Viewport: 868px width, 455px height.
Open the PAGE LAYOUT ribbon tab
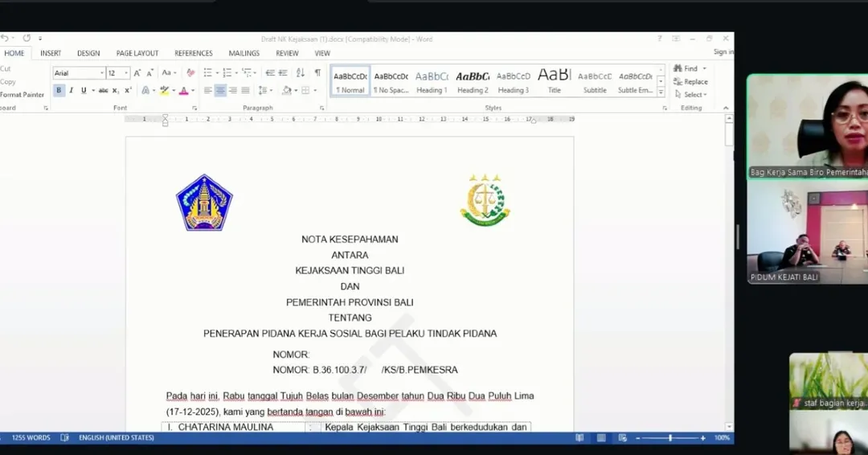pos(137,53)
